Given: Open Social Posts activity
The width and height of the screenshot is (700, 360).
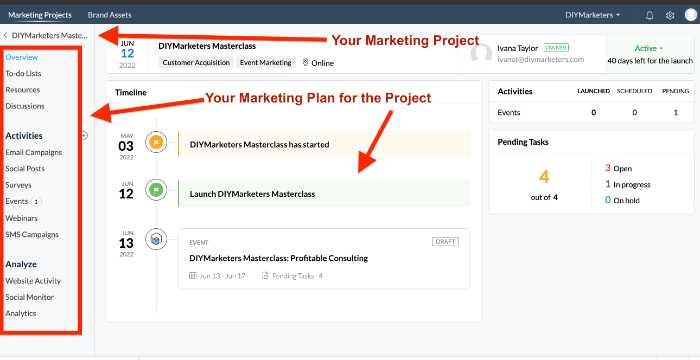Looking at the screenshot, I should [25, 168].
